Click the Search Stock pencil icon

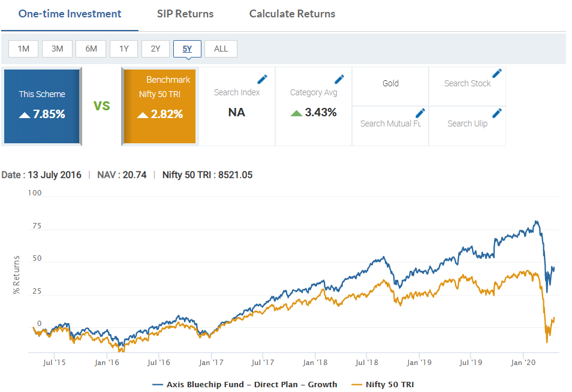click(x=497, y=73)
